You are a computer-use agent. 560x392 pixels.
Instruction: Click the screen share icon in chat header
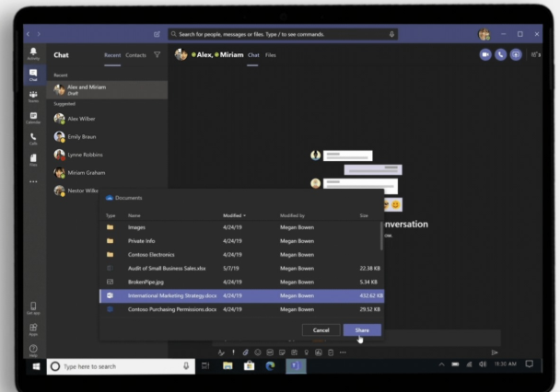tap(516, 54)
